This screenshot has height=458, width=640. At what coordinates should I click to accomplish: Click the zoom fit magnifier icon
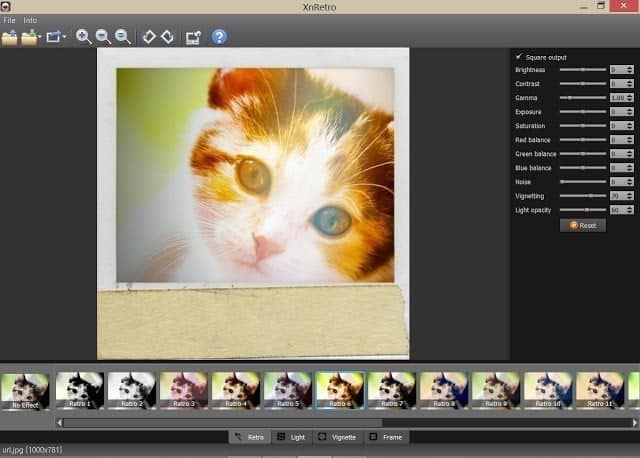coord(122,37)
